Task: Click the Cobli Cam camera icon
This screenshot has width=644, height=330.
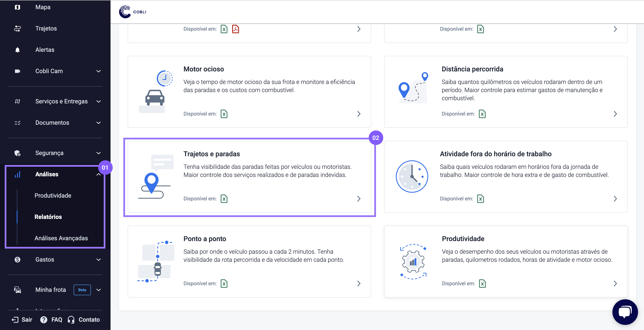Action: point(17,71)
